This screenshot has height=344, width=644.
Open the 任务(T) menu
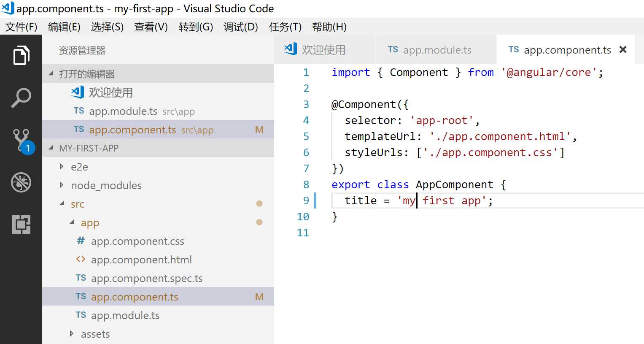coord(285,27)
